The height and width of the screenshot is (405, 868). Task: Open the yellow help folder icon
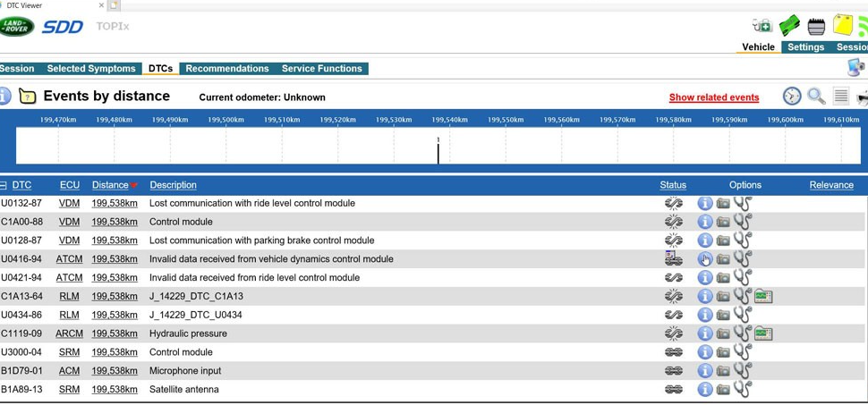pos(27,97)
